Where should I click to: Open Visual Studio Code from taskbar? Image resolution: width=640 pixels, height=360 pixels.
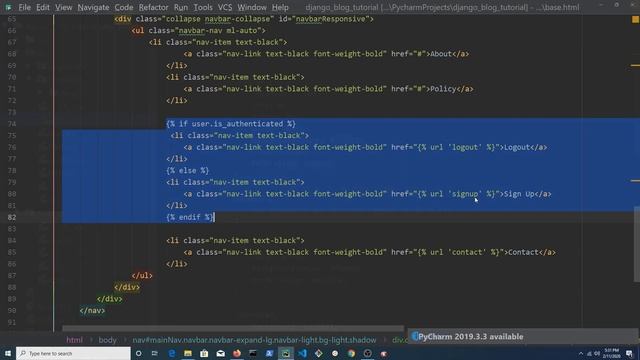302,353
